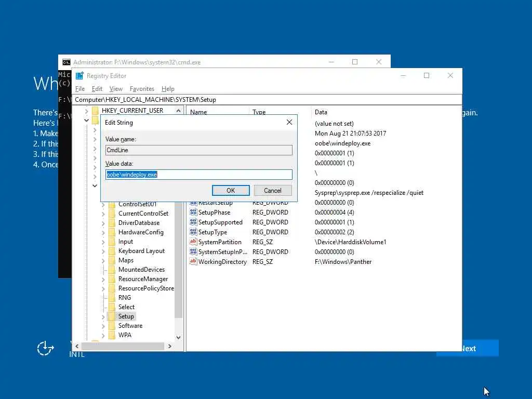Click the \Device\HarddiskVolume1 data value

coord(351,242)
